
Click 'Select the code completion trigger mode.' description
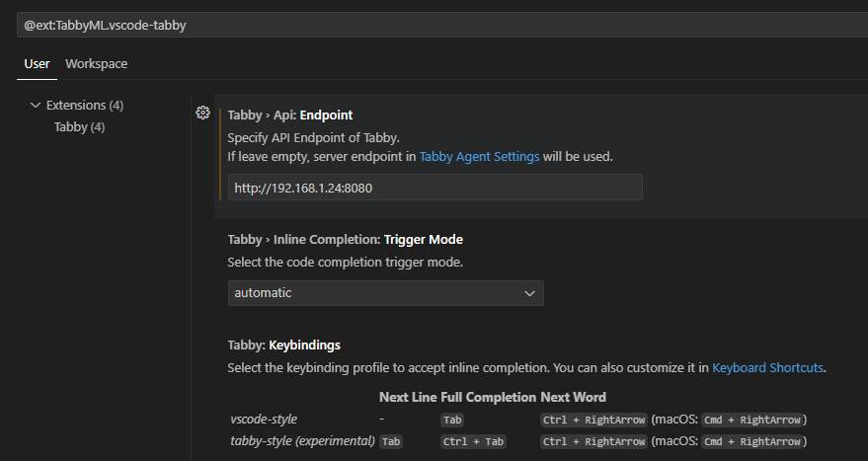point(346,263)
